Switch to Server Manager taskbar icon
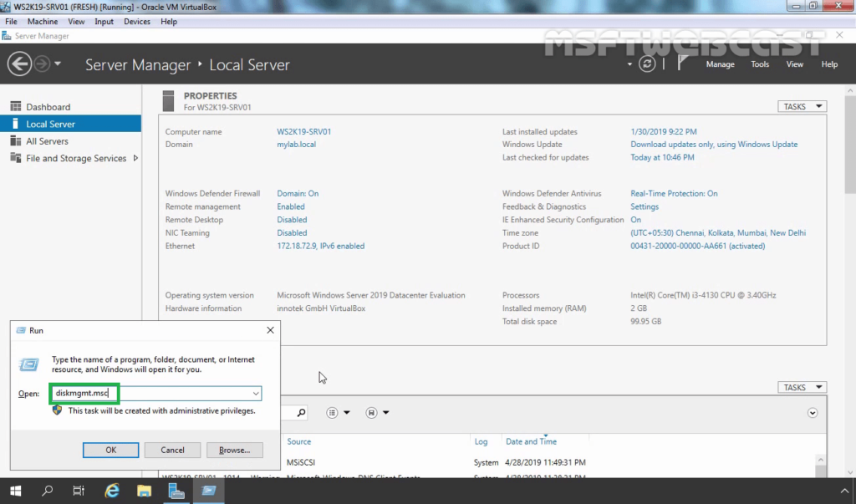 tap(176, 491)
